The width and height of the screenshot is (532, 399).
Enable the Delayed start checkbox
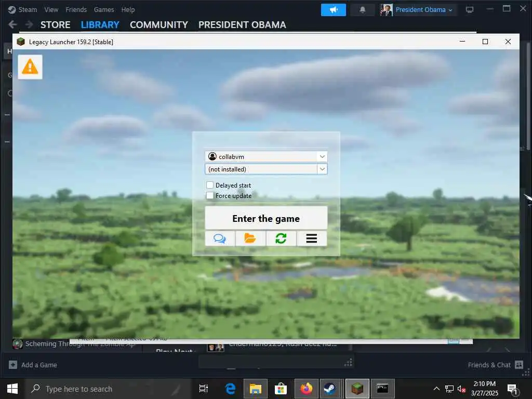pyautogui.click(x=210, y=185)
